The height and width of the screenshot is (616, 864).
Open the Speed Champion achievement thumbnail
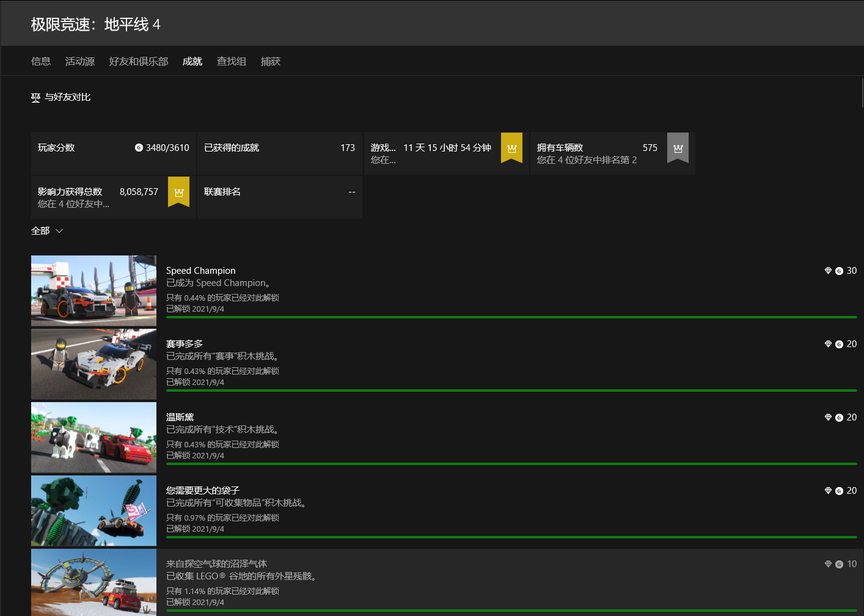93,291
